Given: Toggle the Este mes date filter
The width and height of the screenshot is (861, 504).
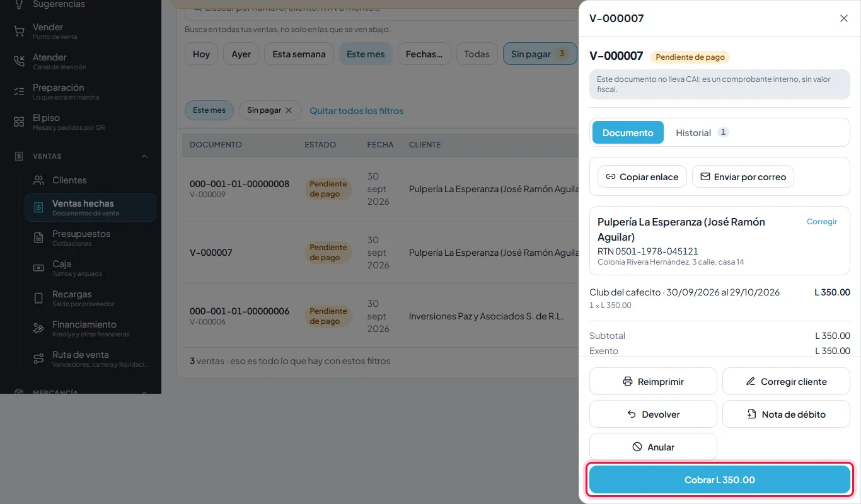Looking at the screenshot, I should point(366,54).
